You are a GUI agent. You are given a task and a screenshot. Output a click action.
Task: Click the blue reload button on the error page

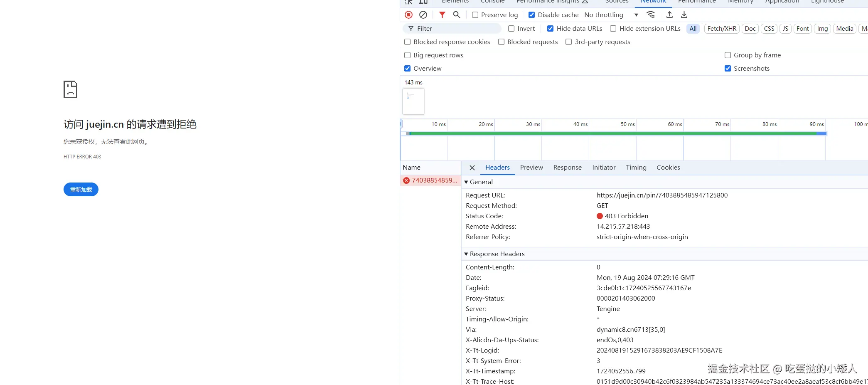point(81,190)
